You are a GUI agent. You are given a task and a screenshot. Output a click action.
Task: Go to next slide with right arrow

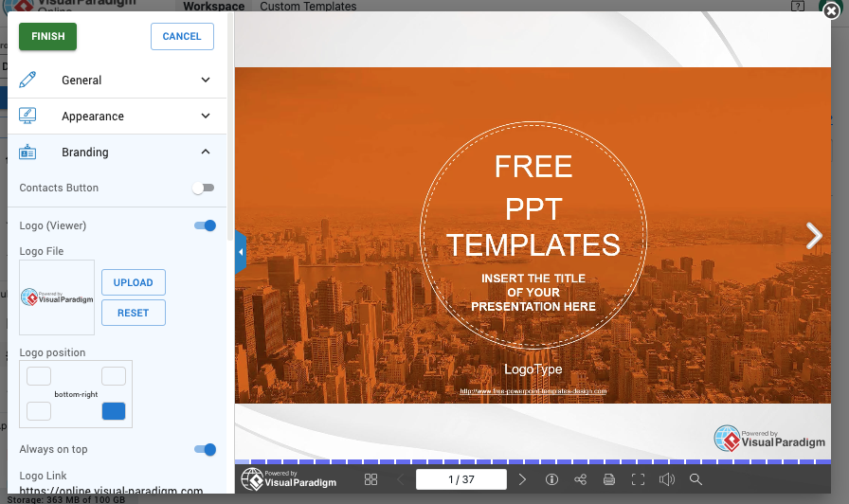[813, 236]
